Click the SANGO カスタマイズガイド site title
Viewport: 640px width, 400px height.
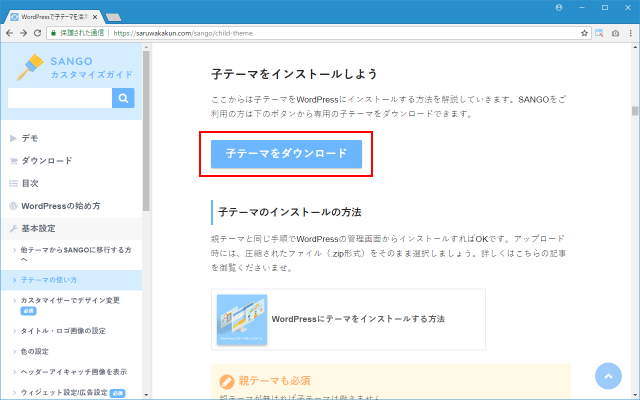[91, 68]
